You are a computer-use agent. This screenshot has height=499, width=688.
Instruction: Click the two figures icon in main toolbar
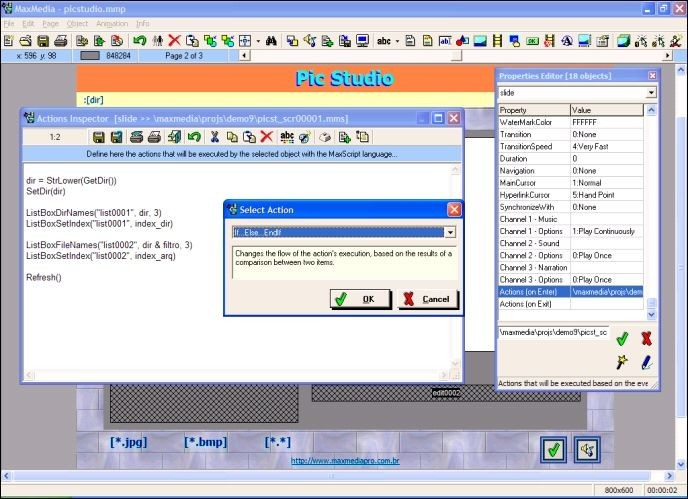tap(157, 41)
